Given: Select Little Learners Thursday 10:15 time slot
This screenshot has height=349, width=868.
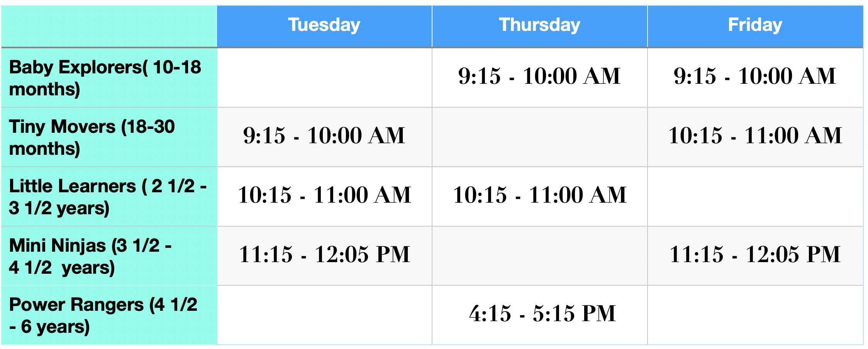Looking at the screenshot, I should [539, 195].
